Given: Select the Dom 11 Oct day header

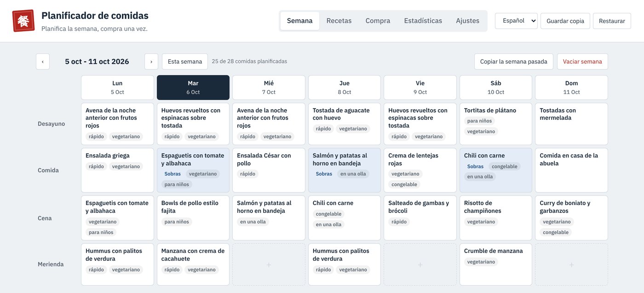Looking at the screenshot, I should 571,88.
